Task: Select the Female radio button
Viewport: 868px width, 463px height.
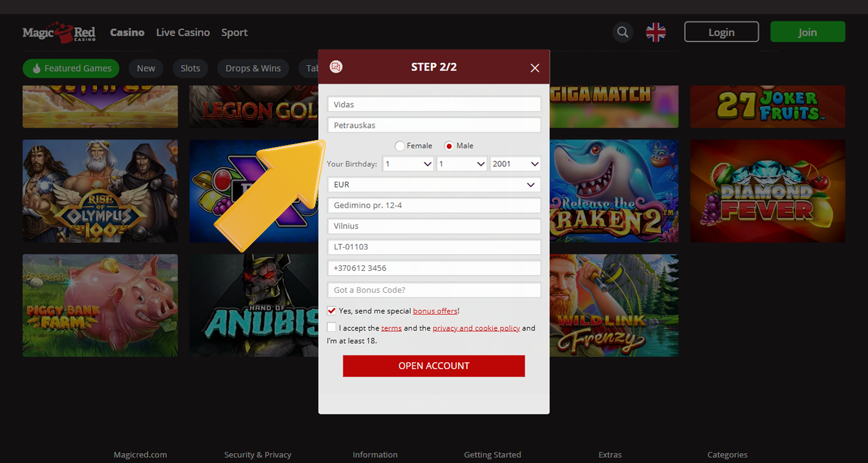Action: pos(399,146)
